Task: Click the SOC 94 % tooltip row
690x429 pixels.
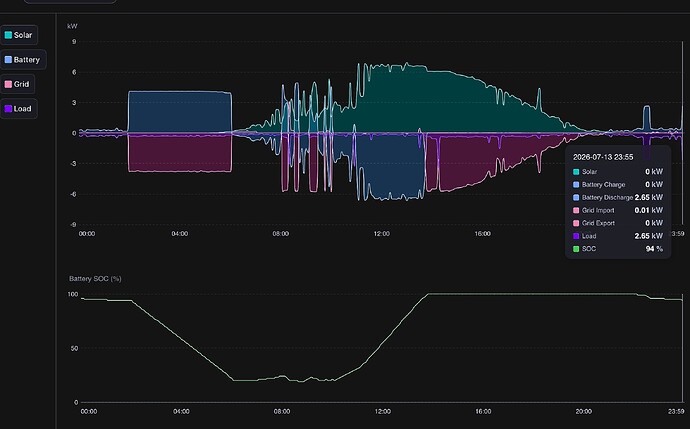Action: tap(618, 249)
